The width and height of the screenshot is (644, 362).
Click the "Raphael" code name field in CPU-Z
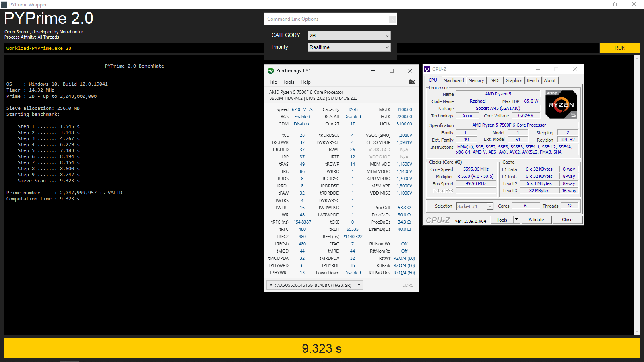pyautogui.click(x=478, y=101)
